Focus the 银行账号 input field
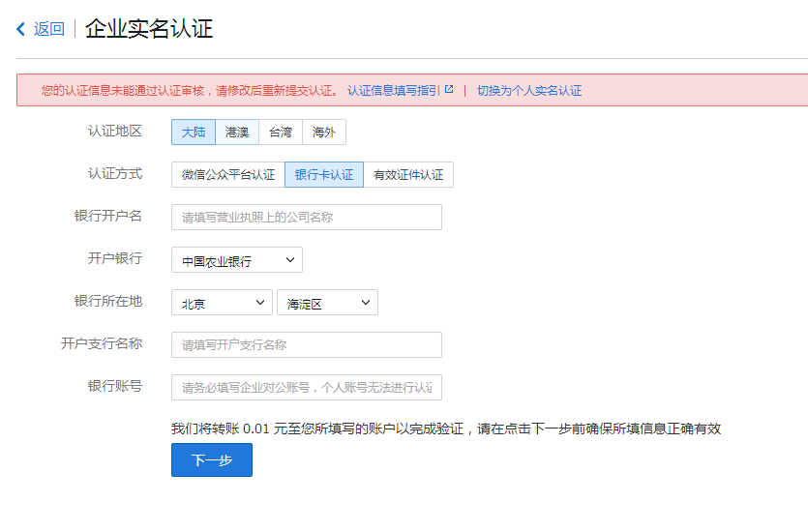Viewport: 808px width, 532px height. click(306, 388)
